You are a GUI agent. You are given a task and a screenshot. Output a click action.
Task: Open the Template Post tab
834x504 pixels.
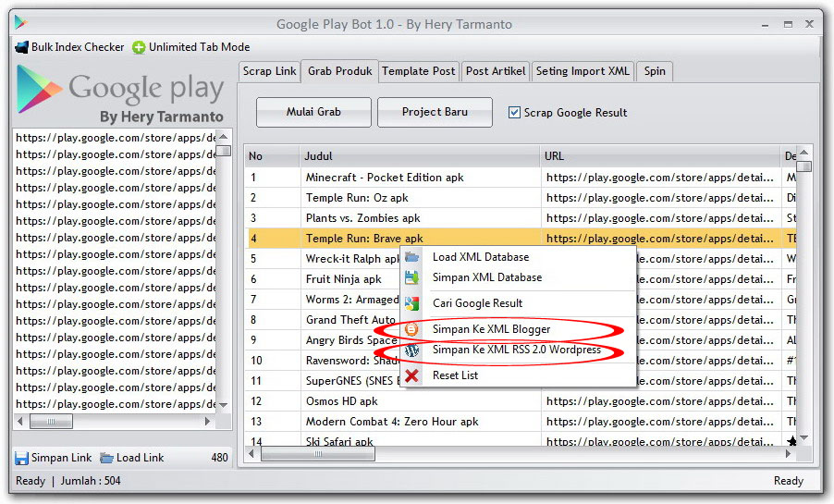click(x=419, y=71)
